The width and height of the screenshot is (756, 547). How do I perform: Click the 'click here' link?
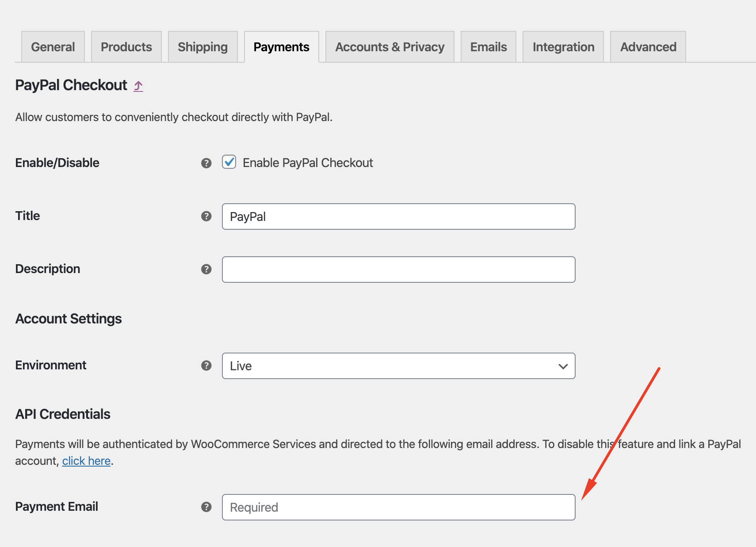pos(86,460)
